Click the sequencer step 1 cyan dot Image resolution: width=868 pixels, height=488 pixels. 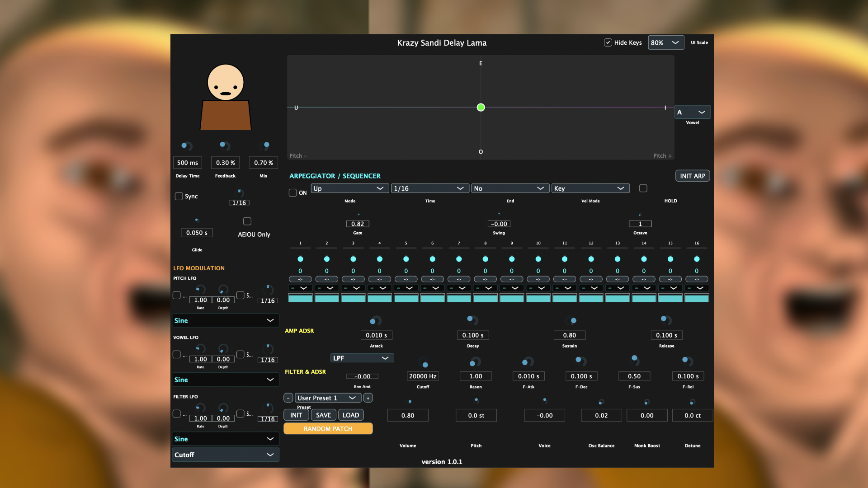(300, 259)
